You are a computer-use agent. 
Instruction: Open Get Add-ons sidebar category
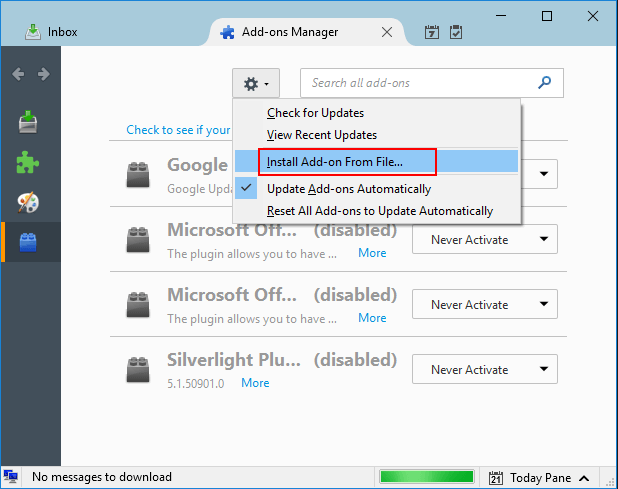[28, 122]
